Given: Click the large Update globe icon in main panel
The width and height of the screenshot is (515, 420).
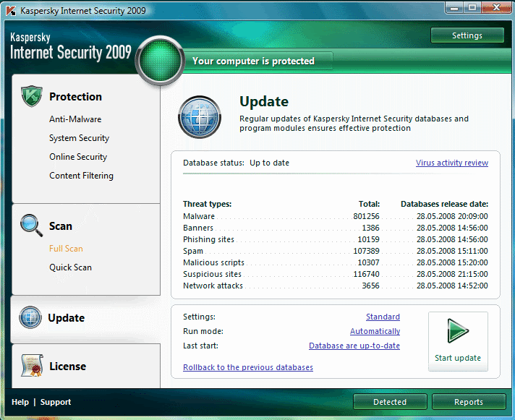Looking at the screenshot, I should pos(200,117).
